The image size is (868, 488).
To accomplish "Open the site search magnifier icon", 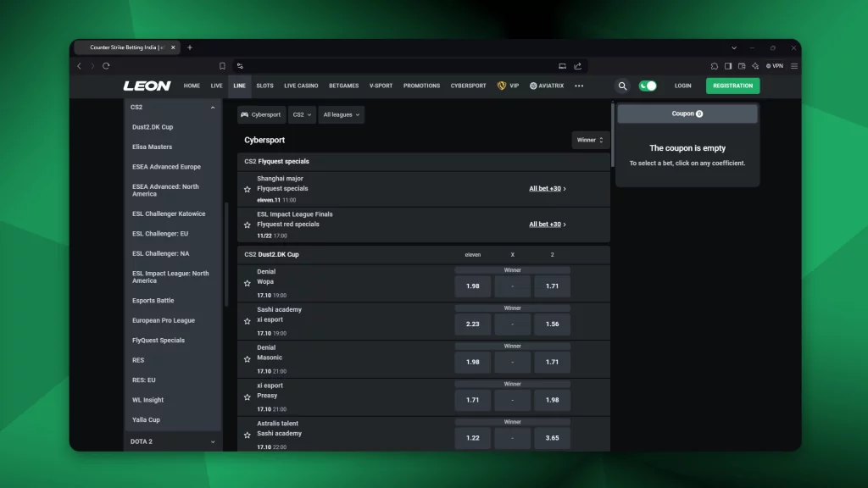I will click(622, 86).
